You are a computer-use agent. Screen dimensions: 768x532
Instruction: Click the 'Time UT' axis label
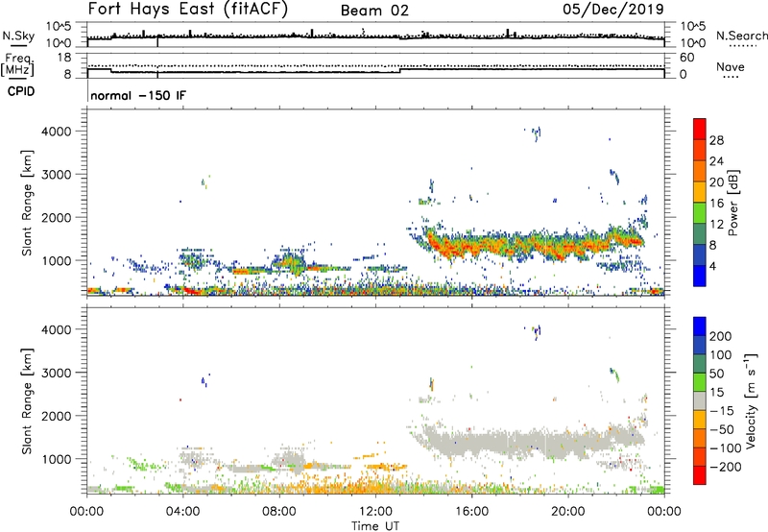tap(375, 526)
